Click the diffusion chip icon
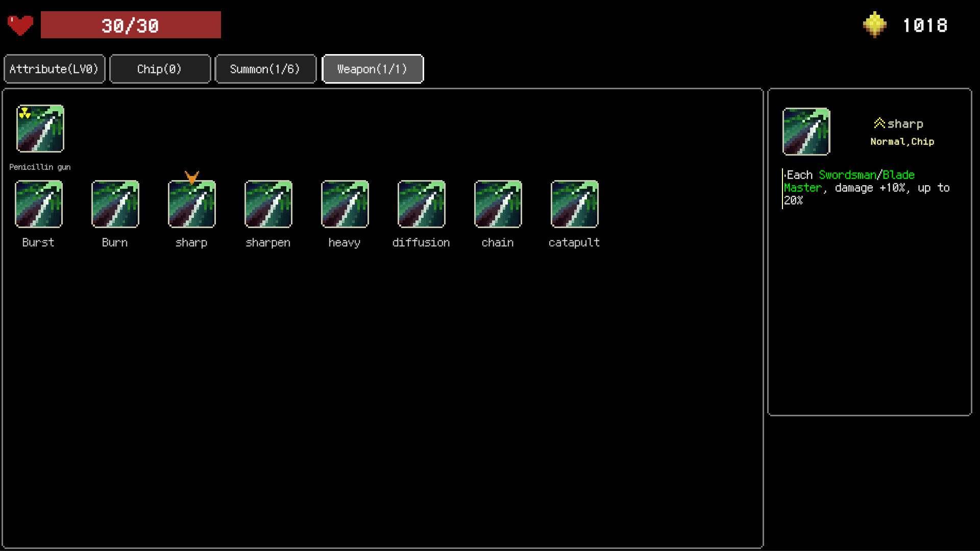980x551 pixels. [x=422, y=204]
